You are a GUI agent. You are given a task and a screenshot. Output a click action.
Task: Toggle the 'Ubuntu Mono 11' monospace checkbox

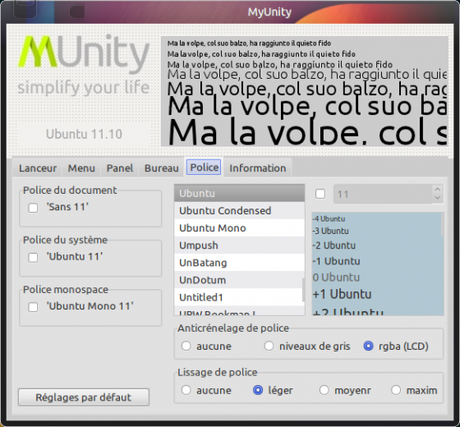tap(33, 307)
